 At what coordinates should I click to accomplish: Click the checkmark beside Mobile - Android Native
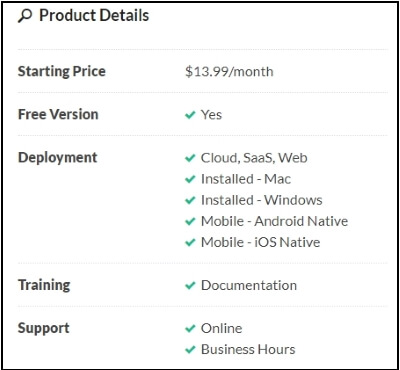pos(190,221)
